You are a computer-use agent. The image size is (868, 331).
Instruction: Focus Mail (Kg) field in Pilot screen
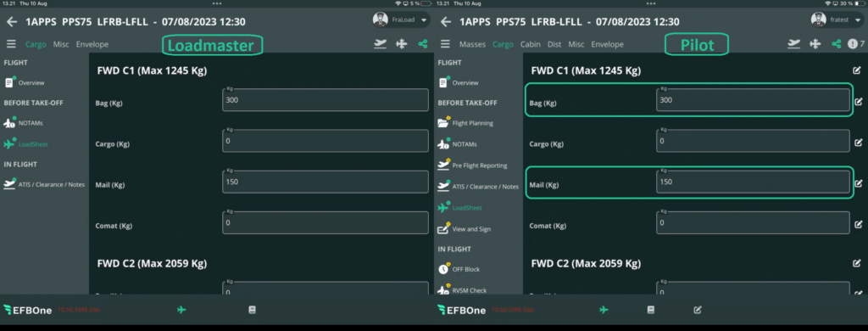click(753, 182)
